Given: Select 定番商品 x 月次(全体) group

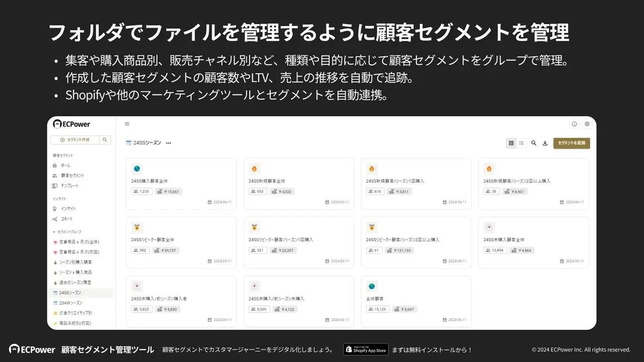Looking at the screenshot, I should [x=78, y=242].
